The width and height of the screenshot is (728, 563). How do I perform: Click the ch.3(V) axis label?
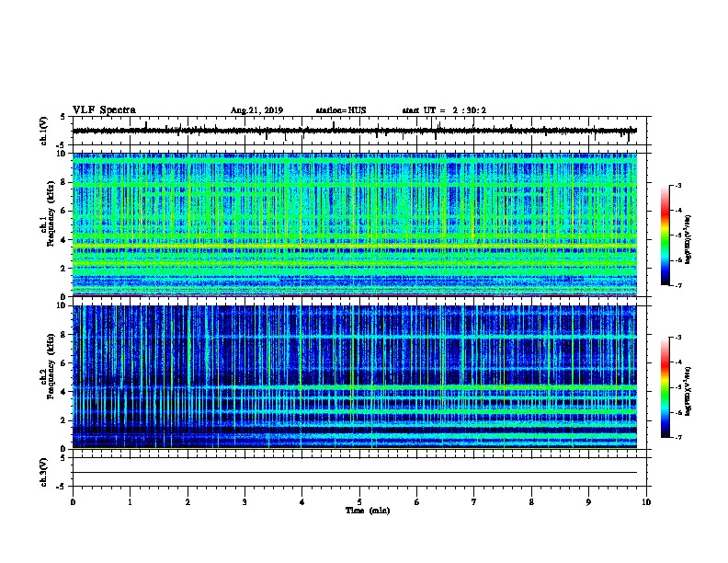(x=44, y=473)
